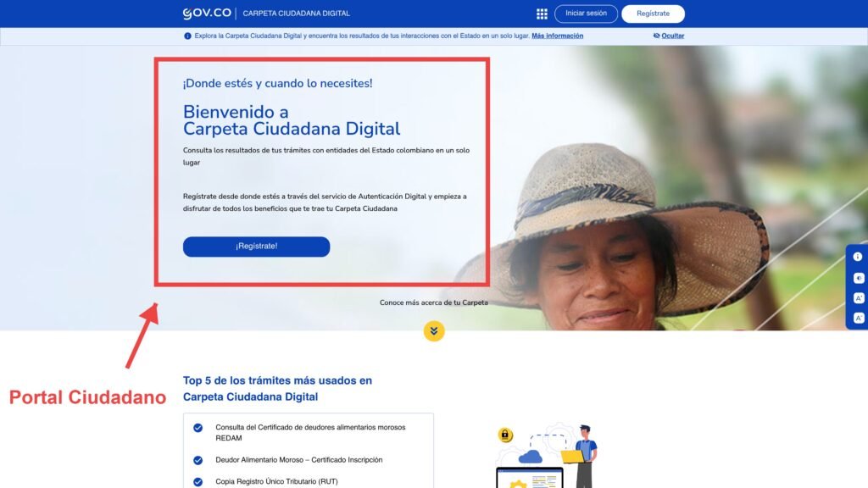
Task: Select the Consulta del Certificado de deudores REDAM item
Action: point(310,433)
